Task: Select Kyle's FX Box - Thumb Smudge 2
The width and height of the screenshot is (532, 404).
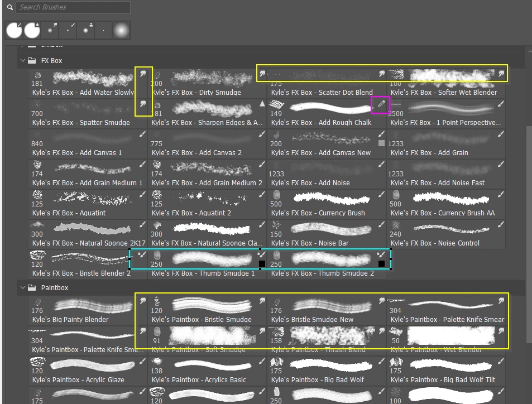Action: 327,264
